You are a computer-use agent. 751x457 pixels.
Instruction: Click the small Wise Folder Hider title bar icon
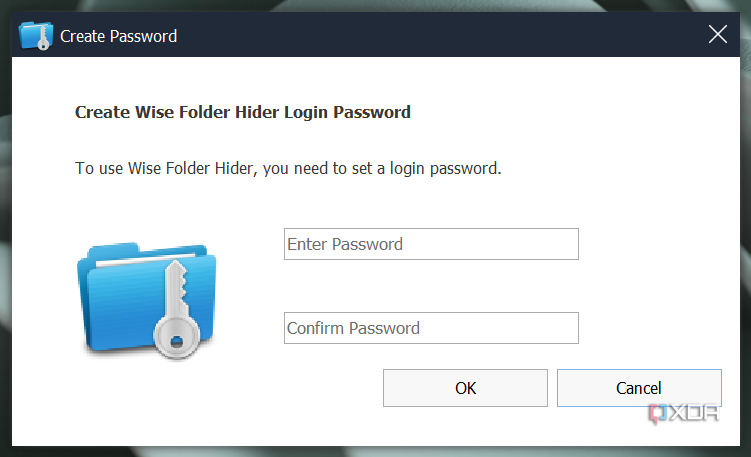point(35,36)
